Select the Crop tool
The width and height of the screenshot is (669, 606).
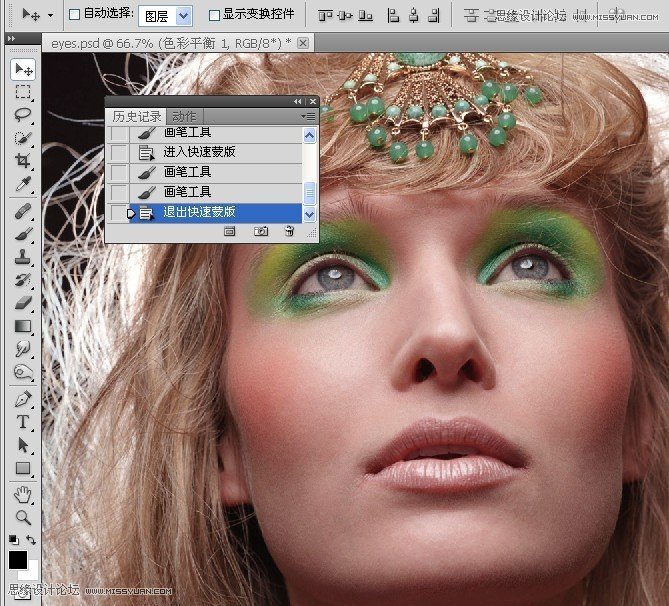click(x=23, y=161)
